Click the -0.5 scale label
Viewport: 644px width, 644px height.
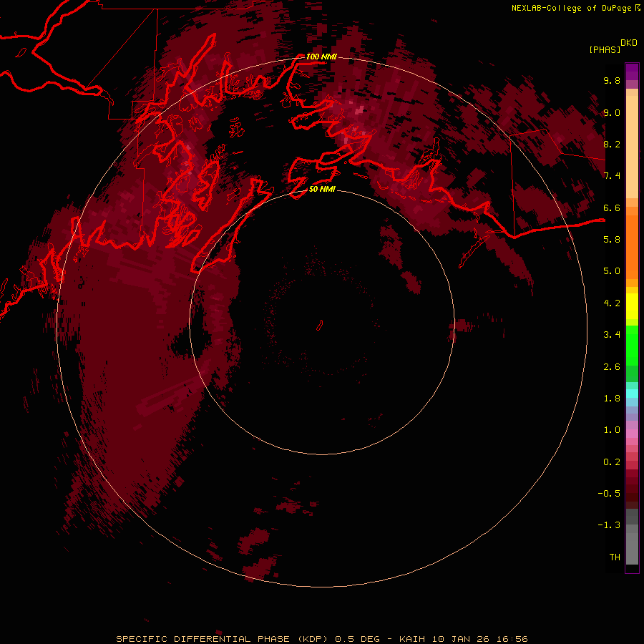(x=609, y=494)
